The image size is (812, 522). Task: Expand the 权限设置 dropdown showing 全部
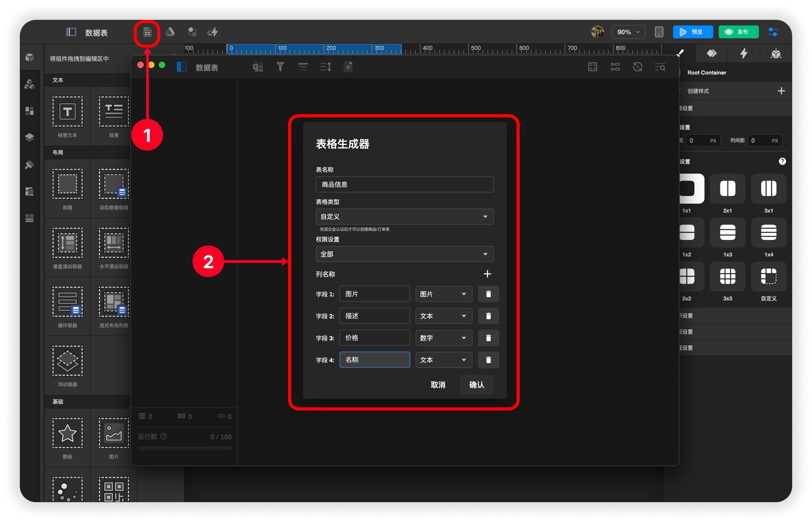coord(404,254)
